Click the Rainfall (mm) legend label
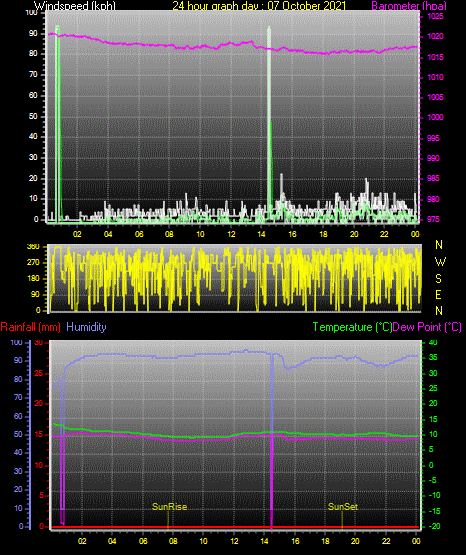Viewport: 466px width, 555px height. 31,327
